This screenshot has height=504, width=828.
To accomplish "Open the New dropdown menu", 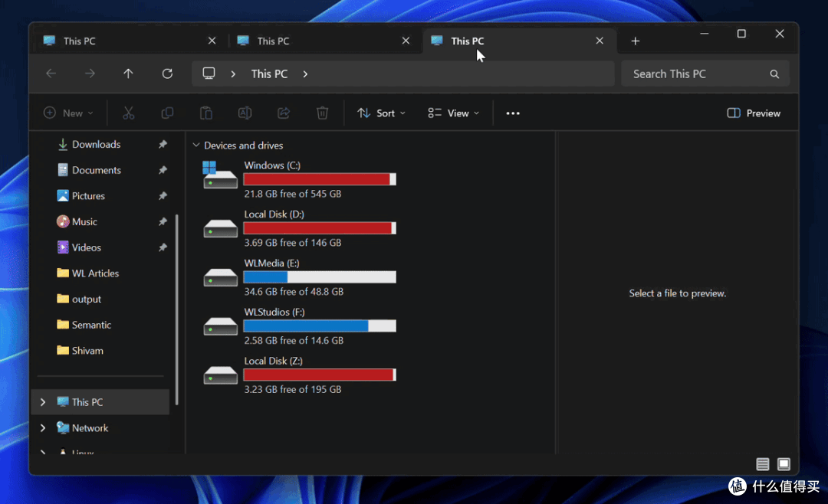I will (69, 113).
